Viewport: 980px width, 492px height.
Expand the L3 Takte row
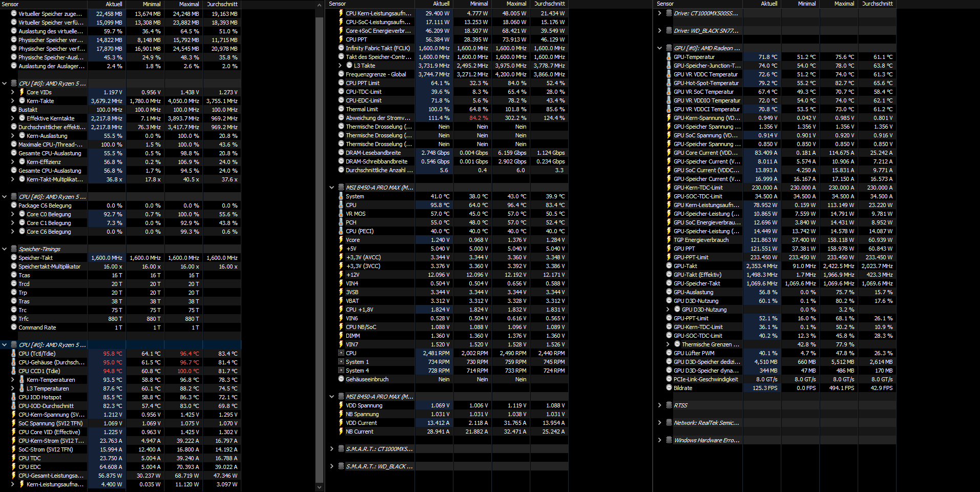(340, 66)
